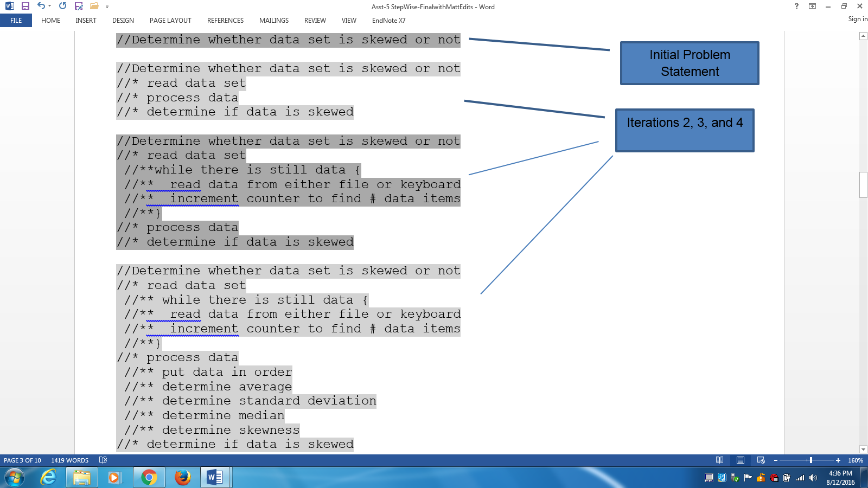This screenshot has width=868, height=488.
Task: Select the DESIGN ribbon tab
Action: click(x=123, y=21)
